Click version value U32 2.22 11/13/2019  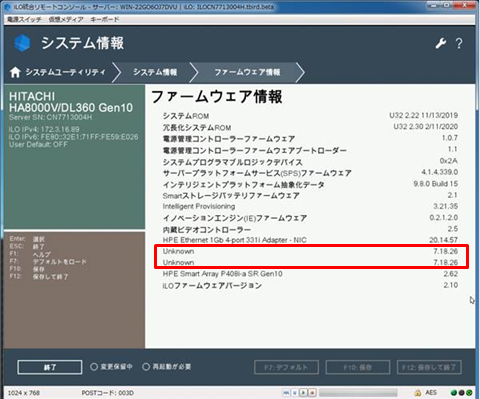coord(423,115)
